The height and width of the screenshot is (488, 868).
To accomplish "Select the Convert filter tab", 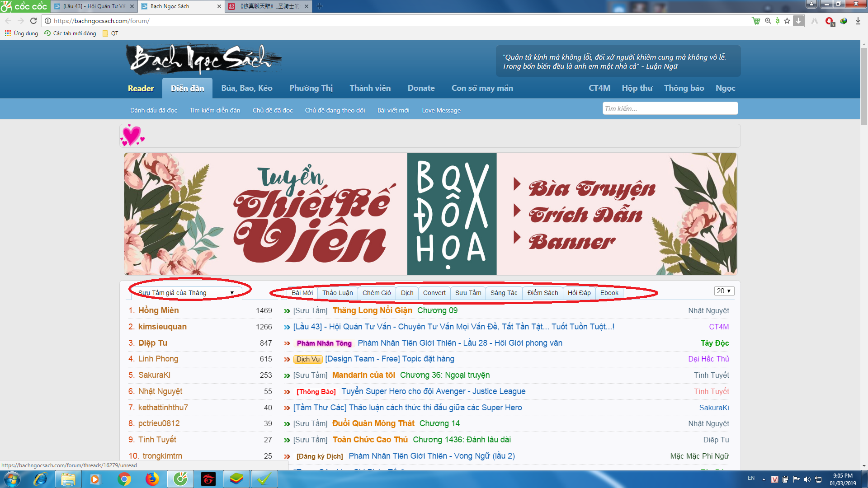I will click(x=434, y=293).
